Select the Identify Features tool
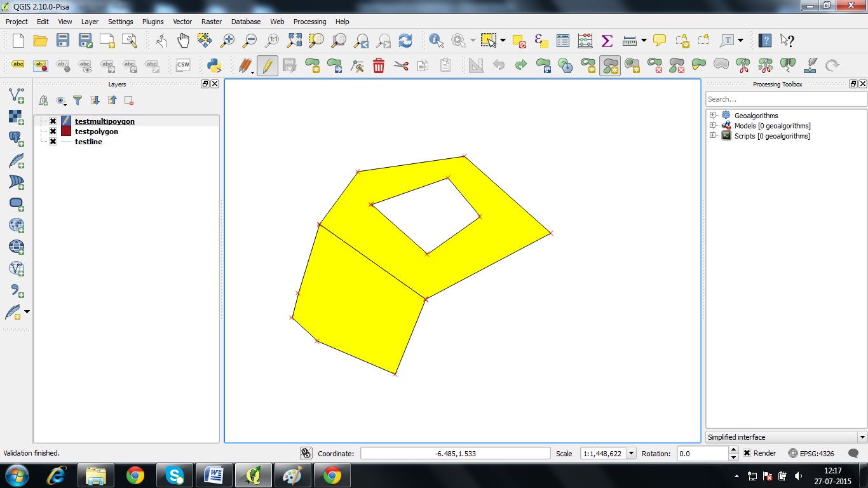The height and width of the screenshot is (488, 868). point(436,40)
